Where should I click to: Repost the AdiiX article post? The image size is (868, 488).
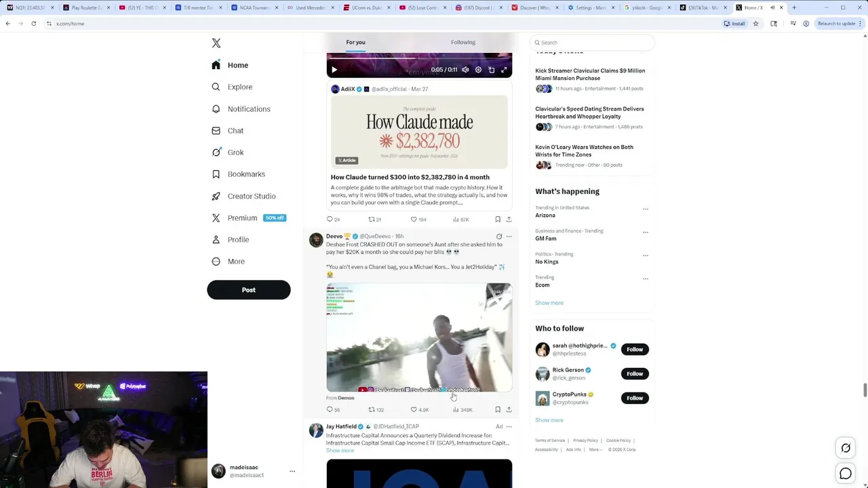[x=374, y=219]
